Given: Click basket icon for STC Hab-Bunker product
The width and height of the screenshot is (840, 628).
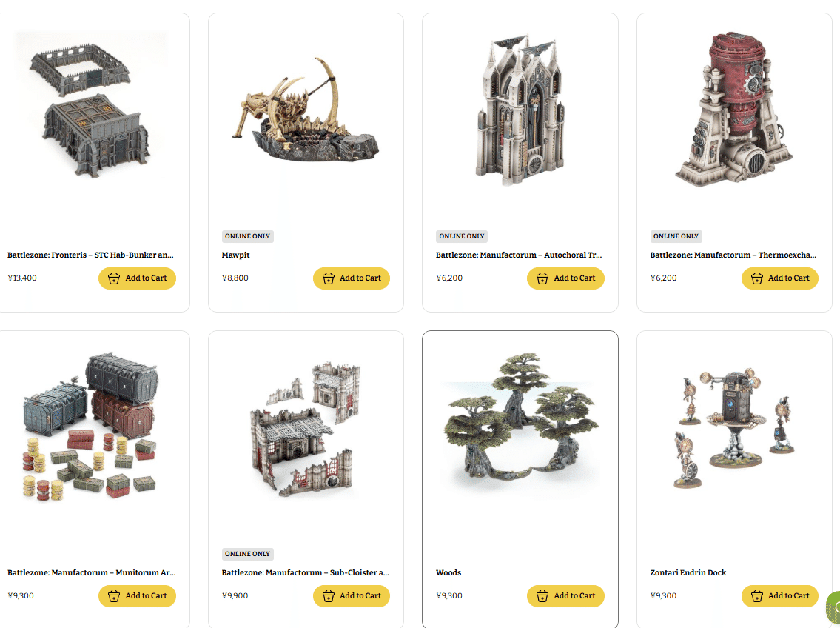Looking at the screenshot, I should pyautogui.click(x=113, y=278).
